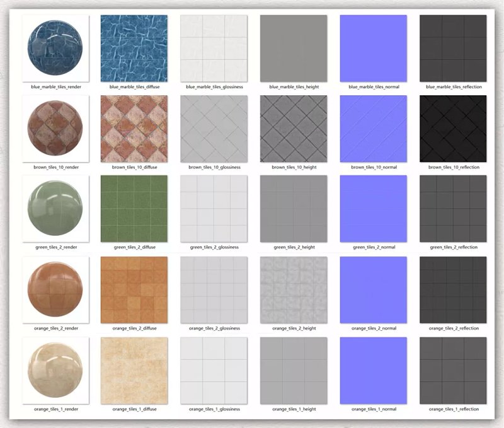Click the orange_tiles_1_normal map thumbnail
504x428 pixels.
pyautogui.click(x=373, y=371)
